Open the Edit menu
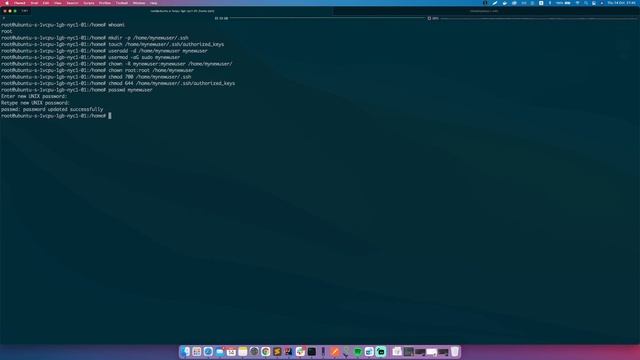Viewport: 640px width, 360px height. coord(46,3)
